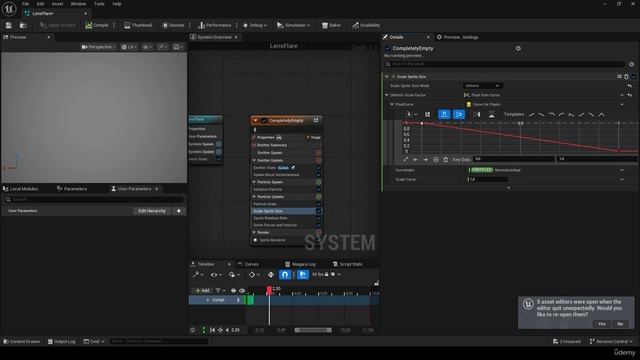The height and width of the screenshot is (360, 640).
Task: Apply the first curve template preset
Action: pyautogui.click(x=531, y=115)
